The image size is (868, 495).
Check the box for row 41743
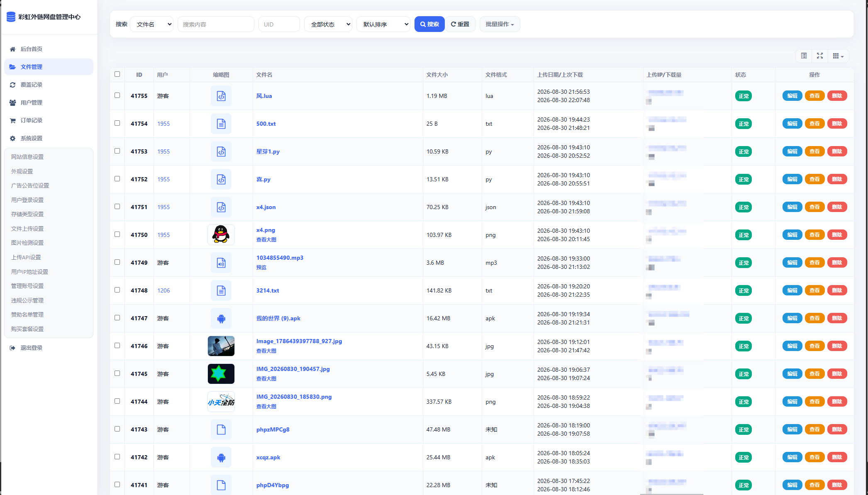pyautogui.click(x=117, y=429)
